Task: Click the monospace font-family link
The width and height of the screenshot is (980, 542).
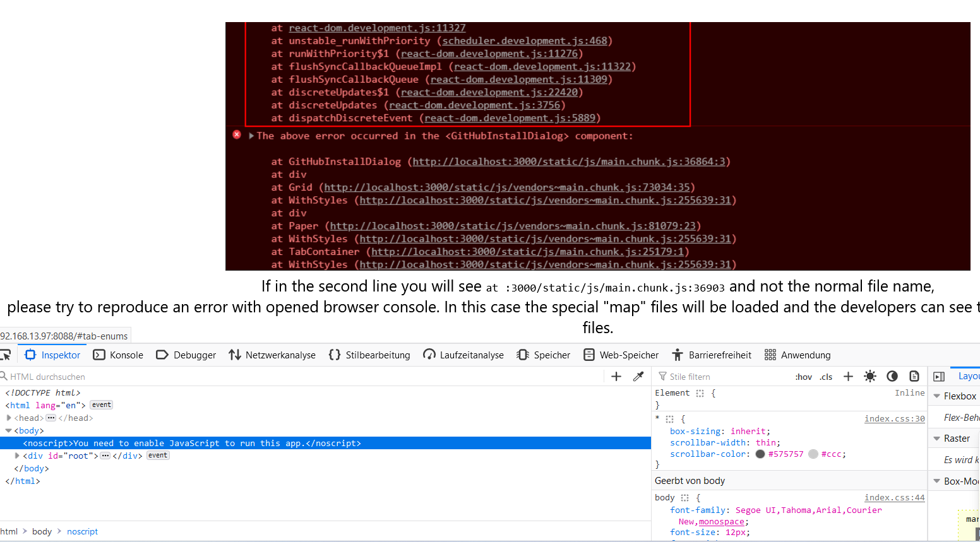Action: 722,521
